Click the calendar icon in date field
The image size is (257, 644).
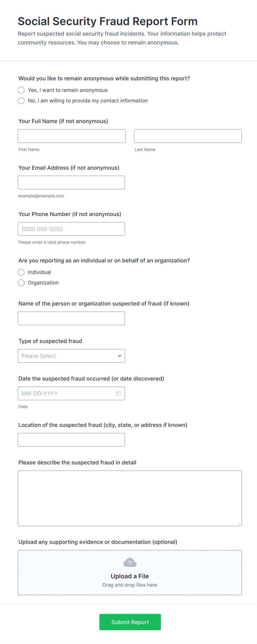click(x=119, y=393)
